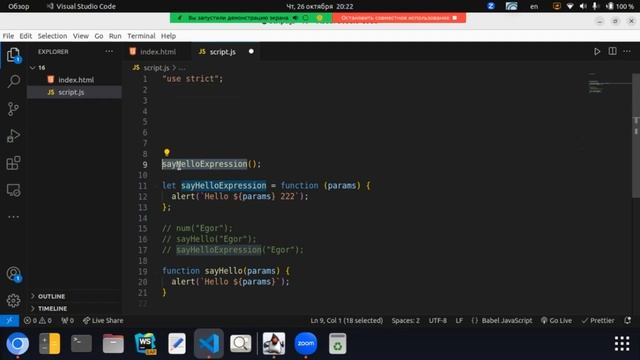Screen dimensions: 640x360
Task: Click the Prettier status bar item
Action: point(598,320)
